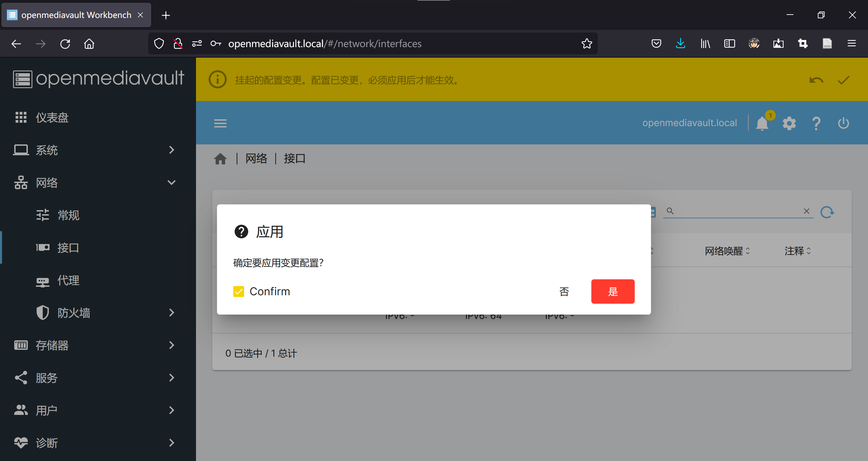868x461 pixels.
Task: Click the help question mark icon
Action: point(816,123)
